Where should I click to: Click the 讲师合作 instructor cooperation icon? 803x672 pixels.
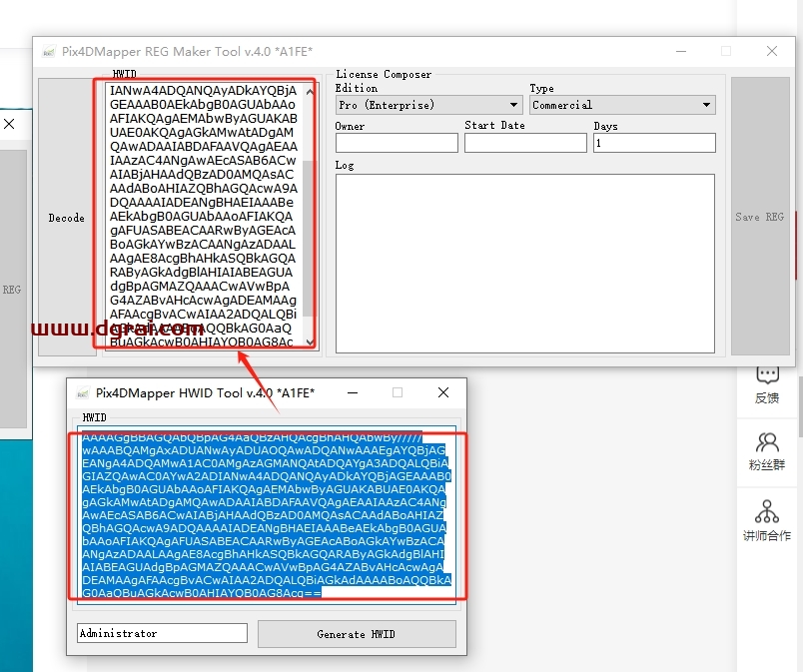pyautogui.click(x=767, y=520)
